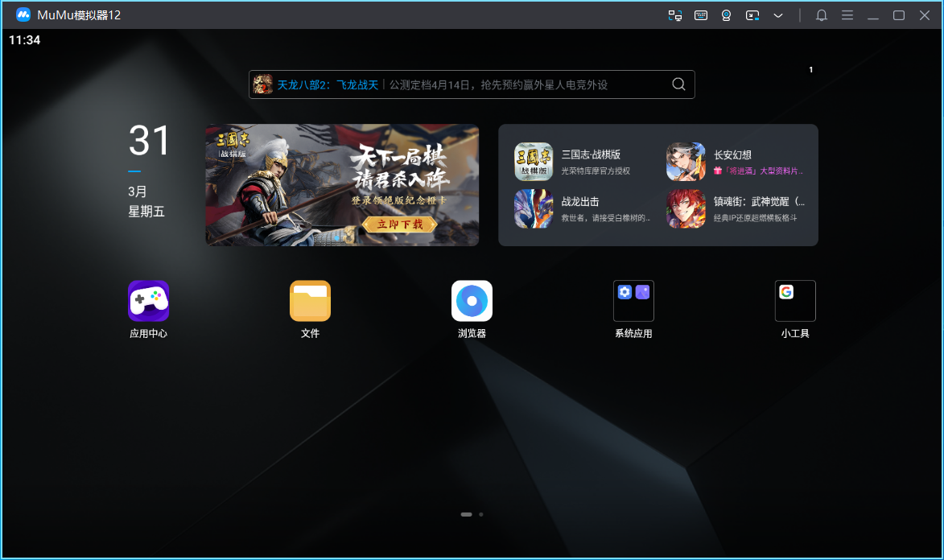This screenshot has height=560, width=944.
Task: Open the notification bell
Action: coord(821,15)
